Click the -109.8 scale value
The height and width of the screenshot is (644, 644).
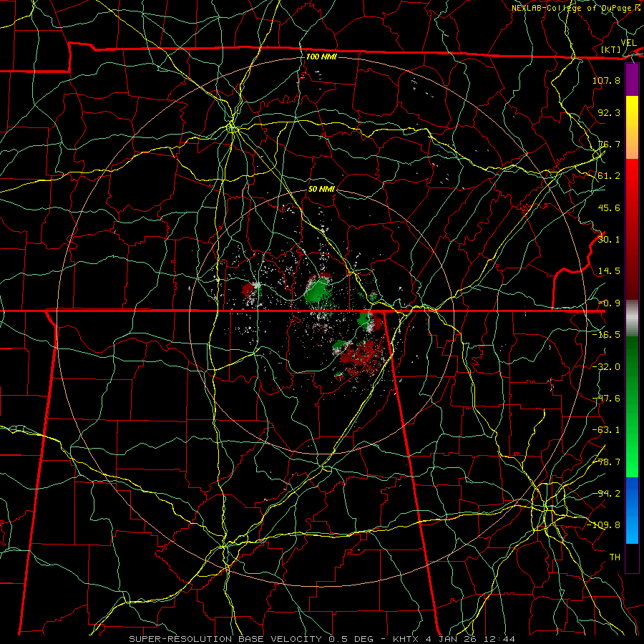pos(604,525)
